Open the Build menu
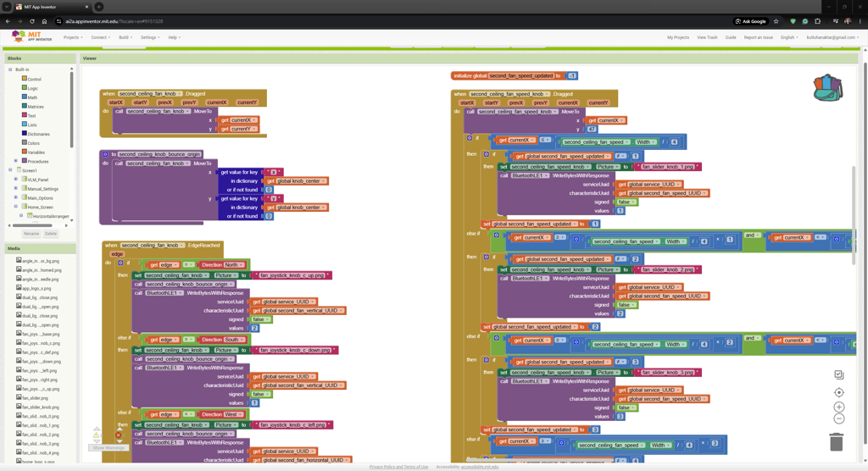The image size is (868, 471). [x=125, y=37]
